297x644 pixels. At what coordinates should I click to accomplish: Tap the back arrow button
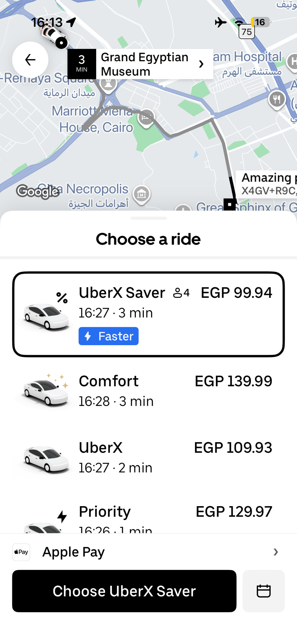pyautogui.click(x=30, y=60)
